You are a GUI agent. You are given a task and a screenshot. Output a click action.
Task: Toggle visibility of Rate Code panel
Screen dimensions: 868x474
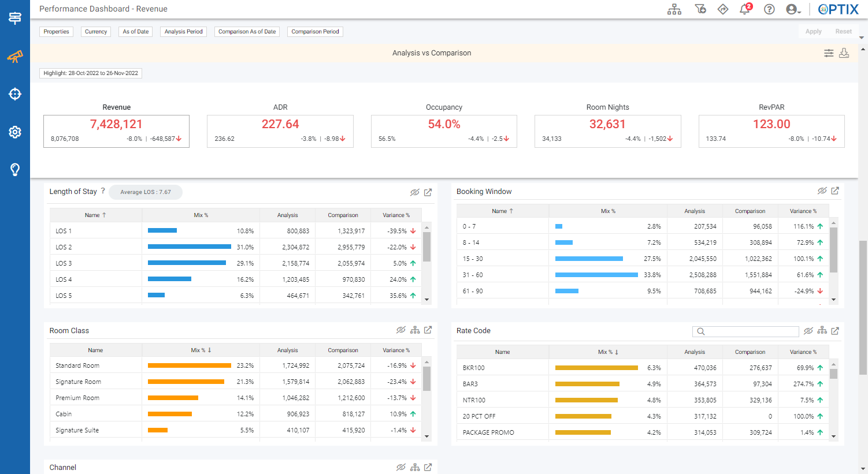coord(808,331)
